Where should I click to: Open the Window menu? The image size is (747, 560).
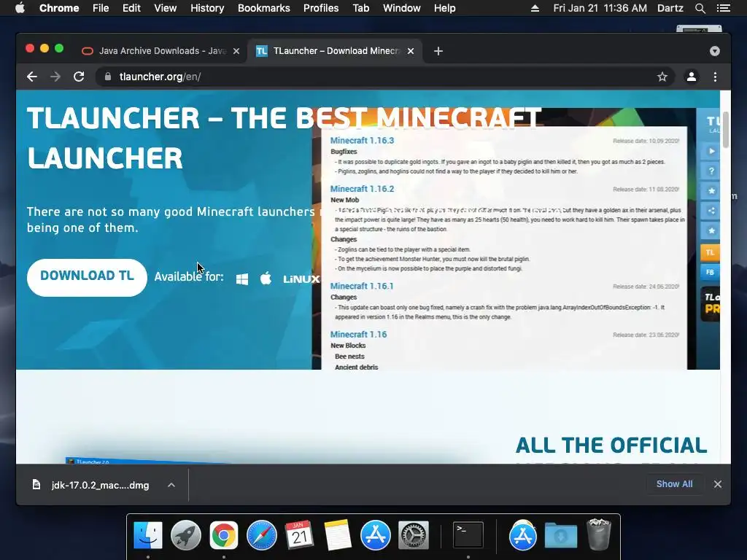pos(402,8)
